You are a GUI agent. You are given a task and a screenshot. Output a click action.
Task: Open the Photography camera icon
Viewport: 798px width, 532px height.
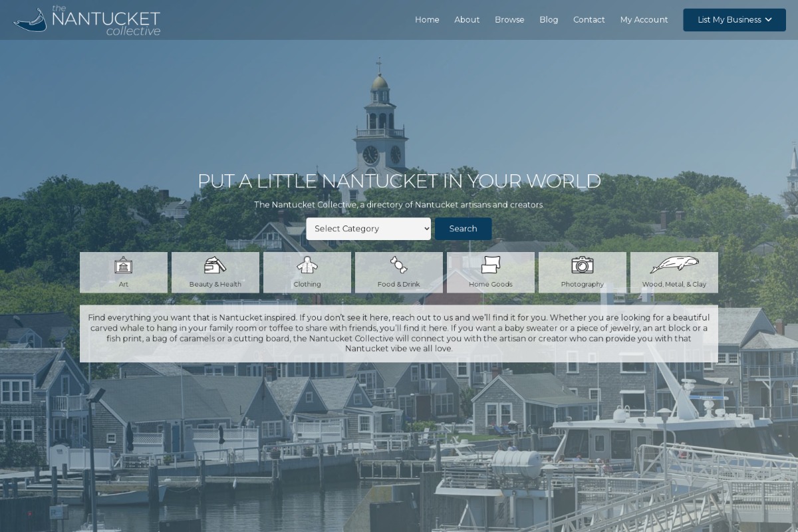583,265
